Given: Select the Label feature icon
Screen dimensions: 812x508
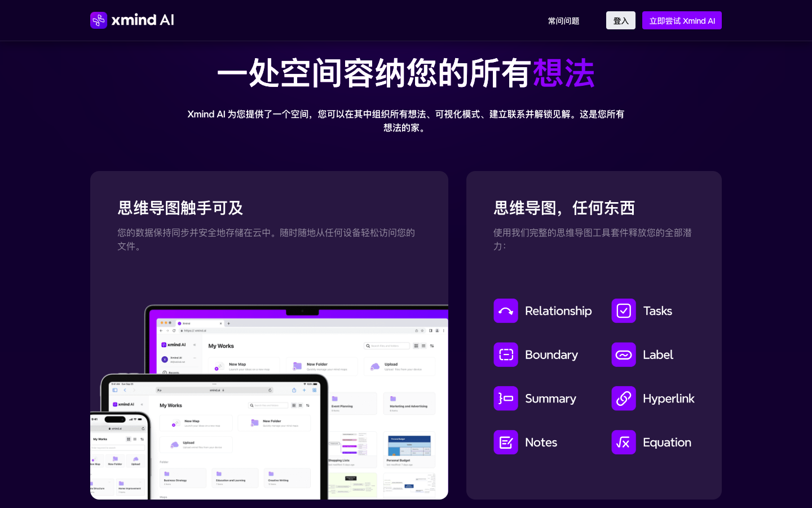Looking at the screenshot, I should (624, 354).
